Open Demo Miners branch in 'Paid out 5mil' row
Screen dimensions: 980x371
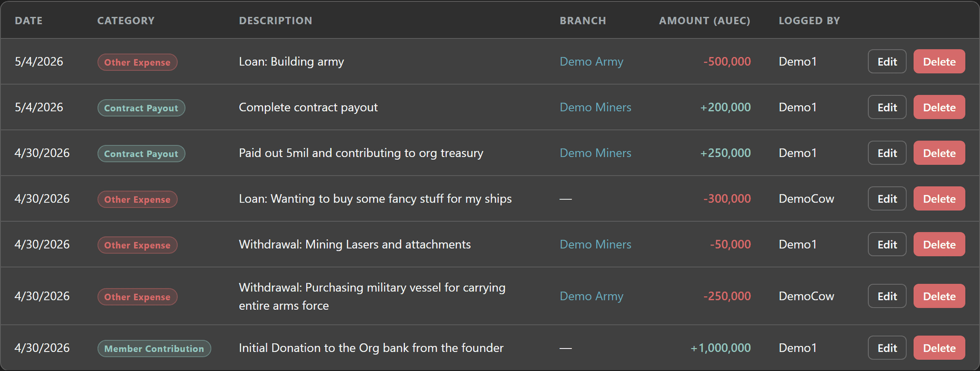point(595,153)
